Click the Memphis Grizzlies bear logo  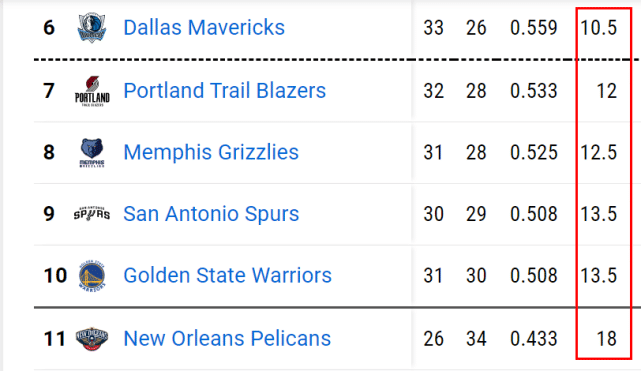pos(92,153)
